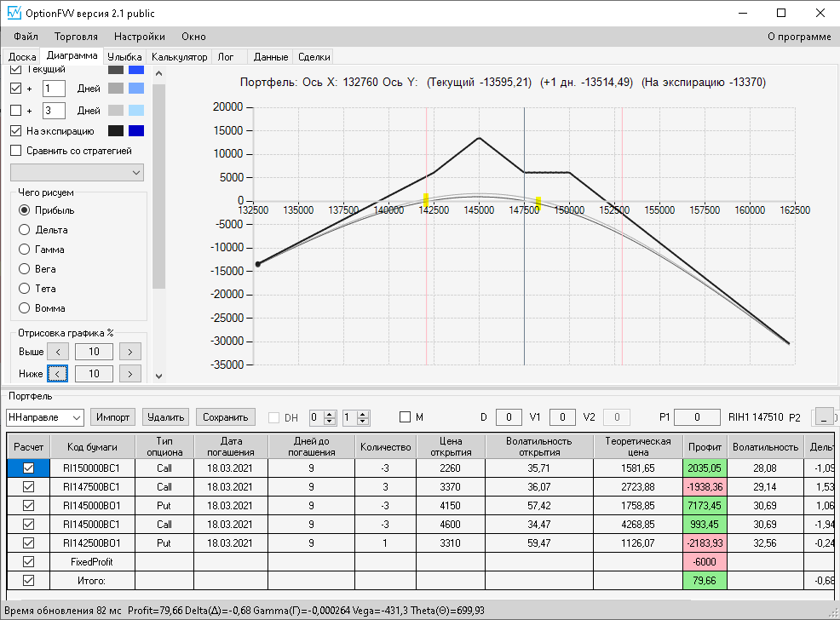Image resolution: width=840 pixels, height=620 pixels.
Task: Uncheck calculation for RI145000BC1 row
Action: coord(28,524)
